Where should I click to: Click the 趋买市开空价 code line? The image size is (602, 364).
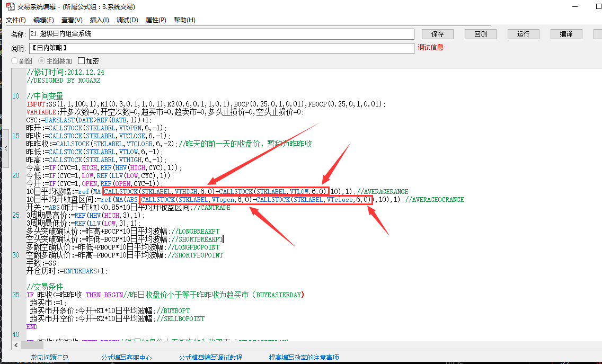point(117,318)
